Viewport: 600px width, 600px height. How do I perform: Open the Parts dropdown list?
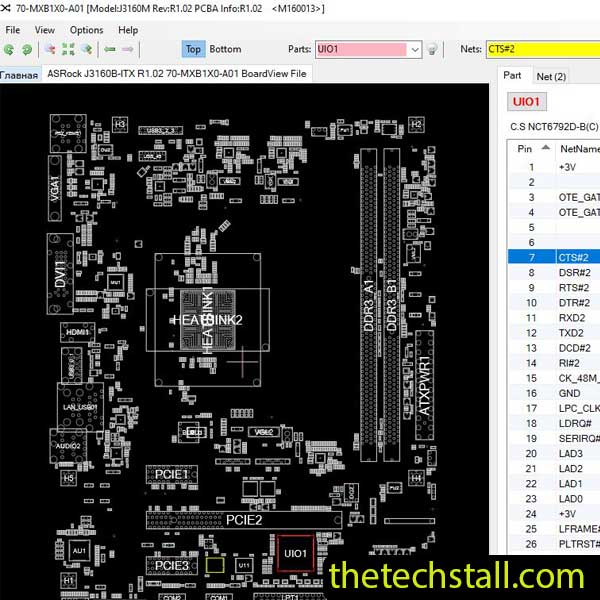[414, 49]
